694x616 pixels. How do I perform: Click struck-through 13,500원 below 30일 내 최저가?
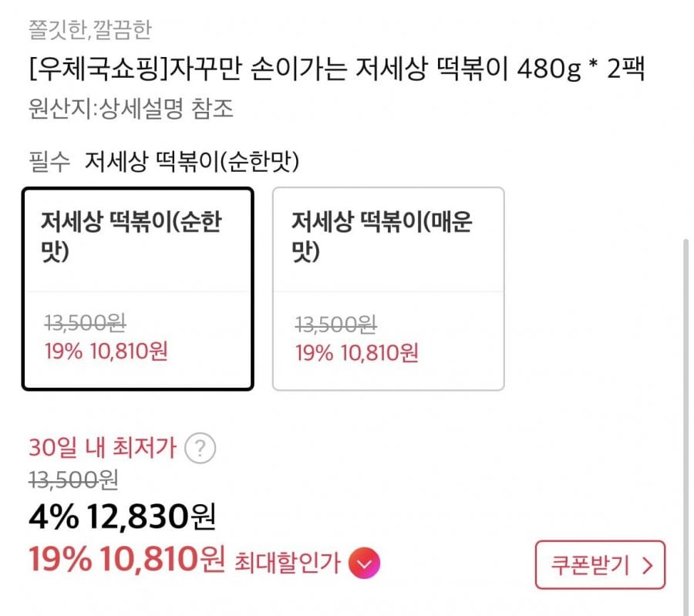73,480
